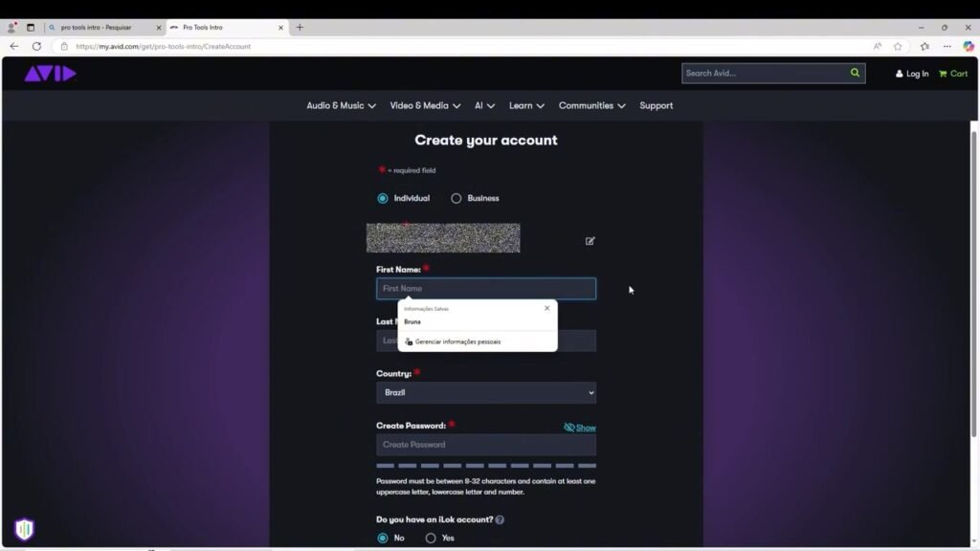Screen dimensions: 980x551
Task: Switch to the pro tools intro search tab
Action: click(104, 28)
